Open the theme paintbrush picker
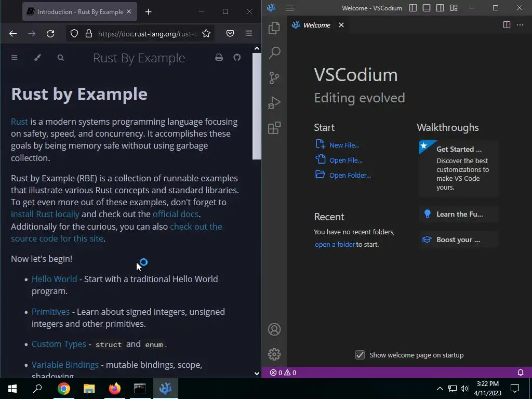 tap(37, 58)
